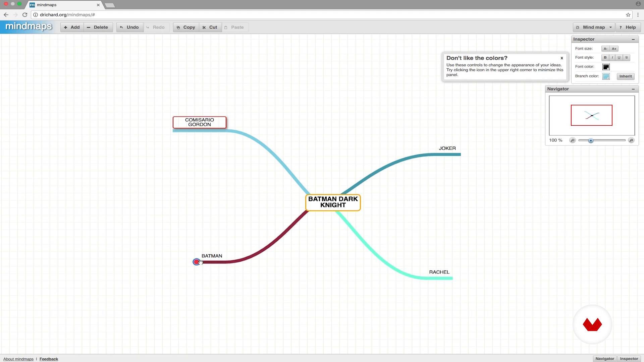
Task: Click the Navigator zoom slider handle
Action: click(x=591, y=140)
